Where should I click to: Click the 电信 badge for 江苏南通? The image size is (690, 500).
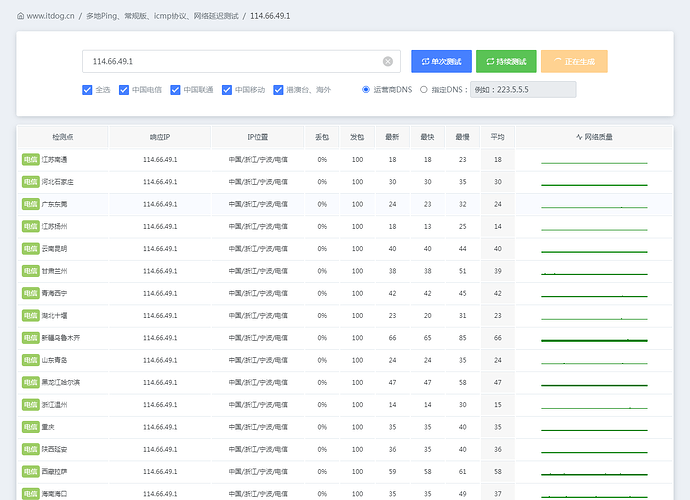point(30,160)
